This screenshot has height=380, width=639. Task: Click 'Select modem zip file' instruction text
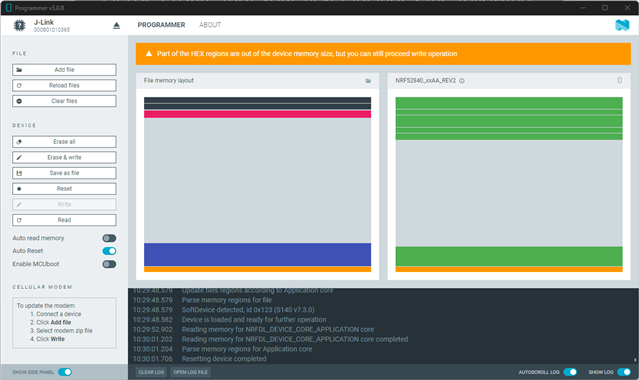(64, 331)
